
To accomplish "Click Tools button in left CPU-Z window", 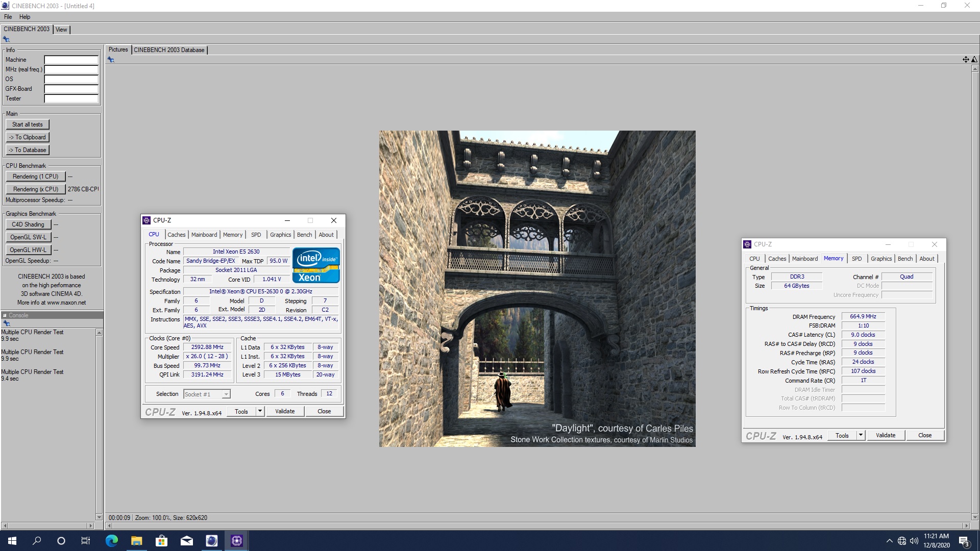I will (241, 411).
